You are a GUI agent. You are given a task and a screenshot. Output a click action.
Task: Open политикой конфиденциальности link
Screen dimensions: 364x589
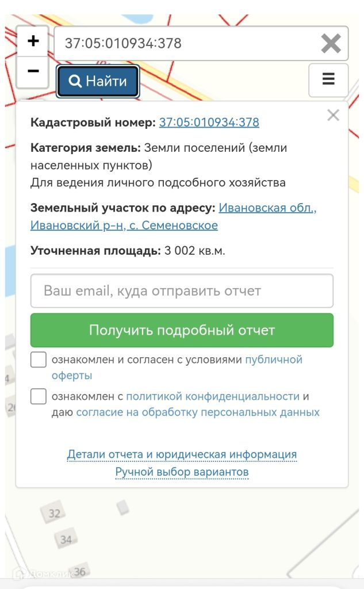coord(213,396)
